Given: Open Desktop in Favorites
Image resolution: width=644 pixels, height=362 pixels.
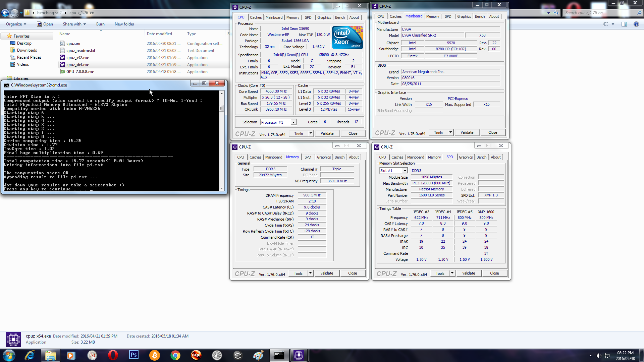Looking at the screenshot, I should (24, 43).
